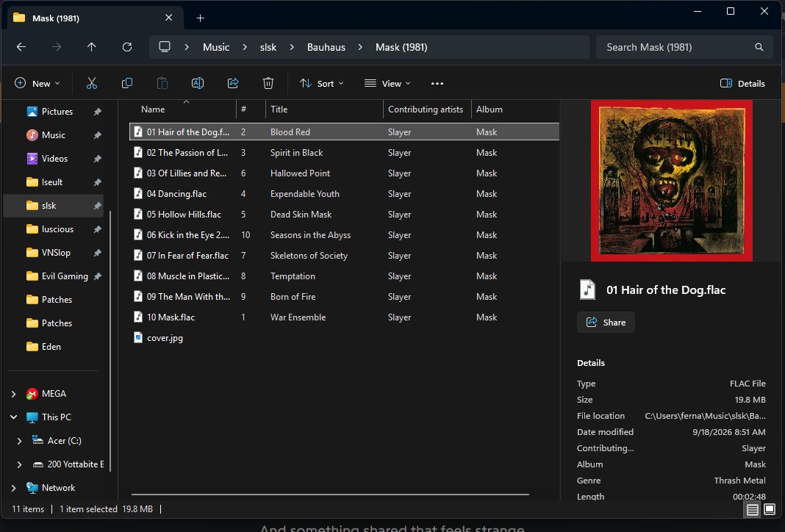Sort by Title column header
785x532 pixels.
pos(324,109)
